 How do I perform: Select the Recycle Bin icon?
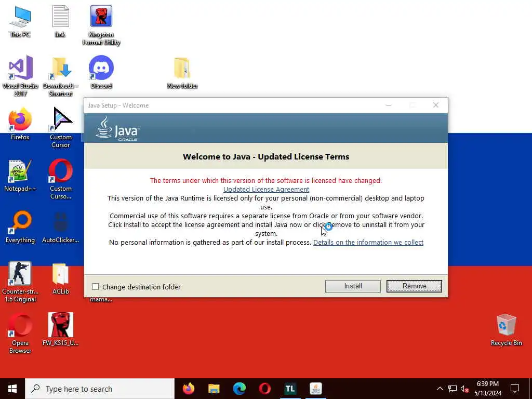[x=506, y=330]
